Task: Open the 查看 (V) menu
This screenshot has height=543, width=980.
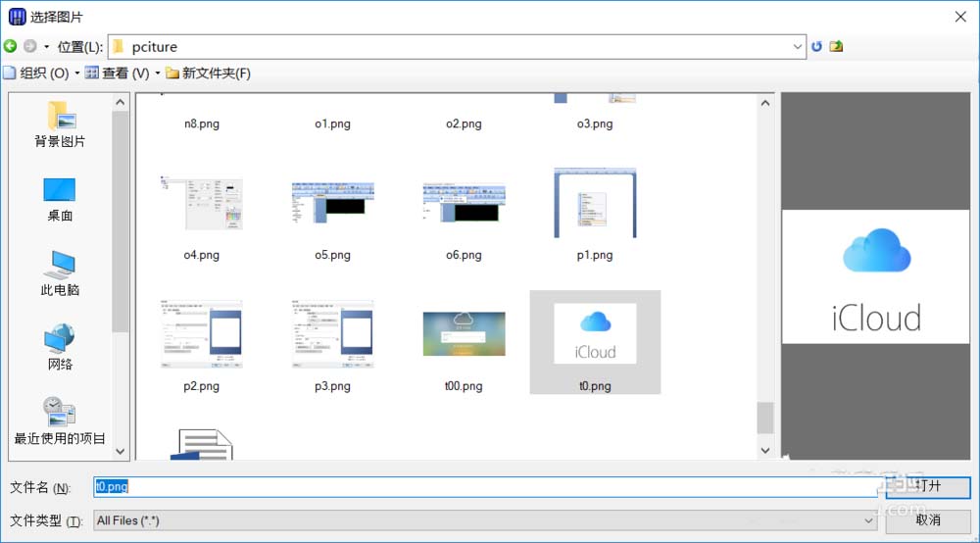Action: tap(122, 74)
